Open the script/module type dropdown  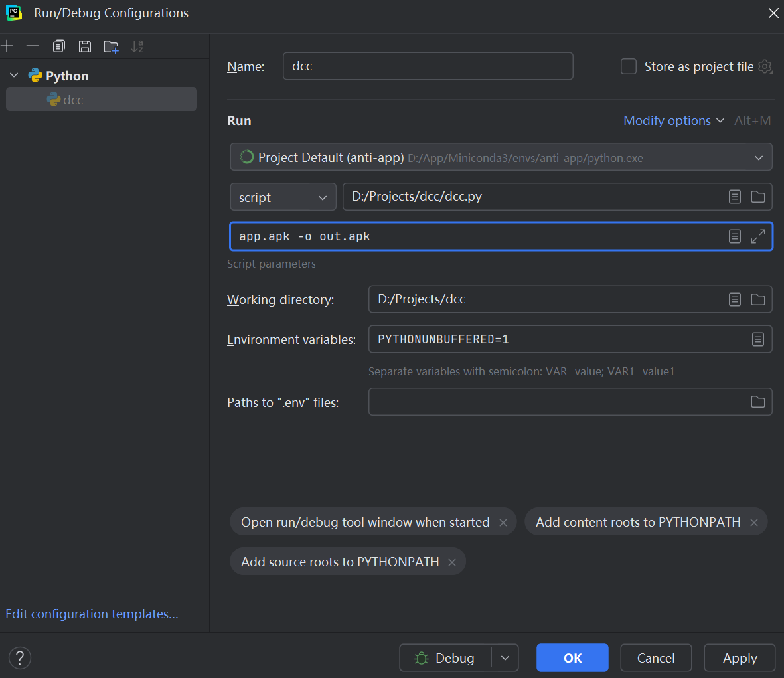(x=283, y=197)
